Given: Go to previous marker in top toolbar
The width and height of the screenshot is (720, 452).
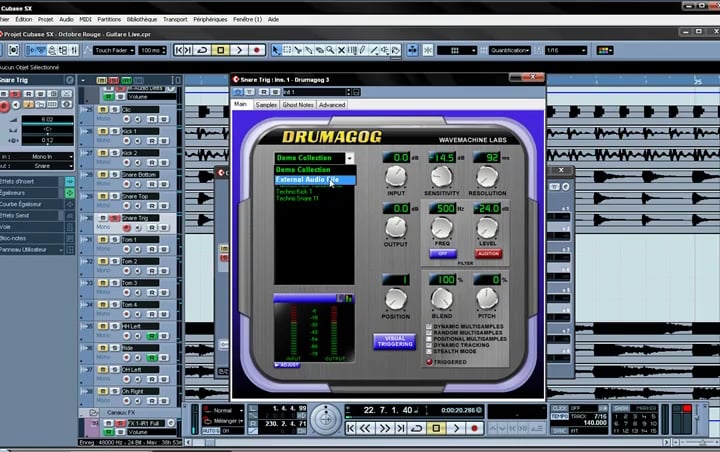Looking at the screenshot, I should point(179,50).
